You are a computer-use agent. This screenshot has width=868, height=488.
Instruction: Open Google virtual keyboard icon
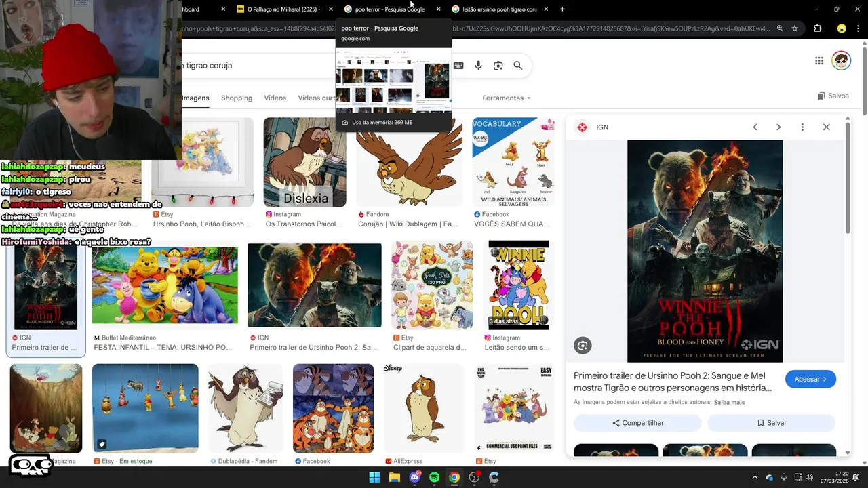pos(458,66)
